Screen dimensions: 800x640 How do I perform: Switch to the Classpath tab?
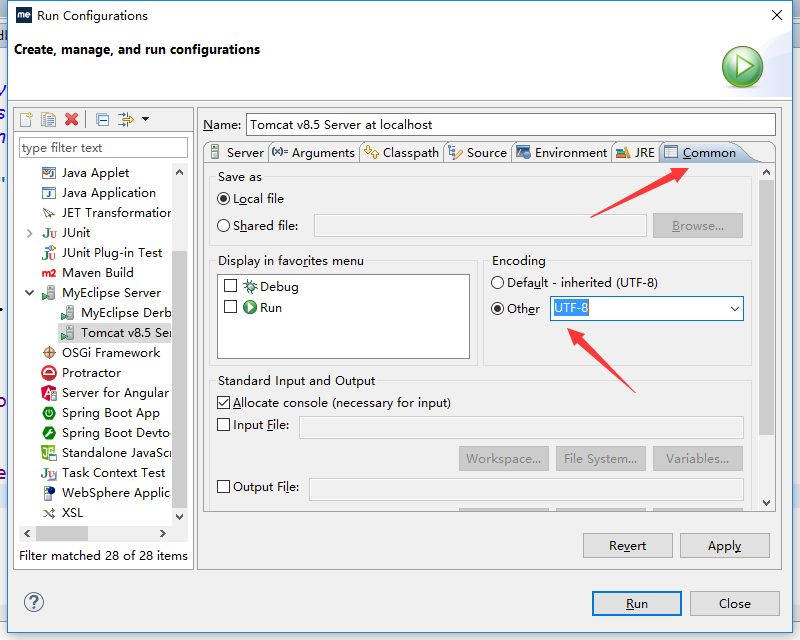click(402, 153)
